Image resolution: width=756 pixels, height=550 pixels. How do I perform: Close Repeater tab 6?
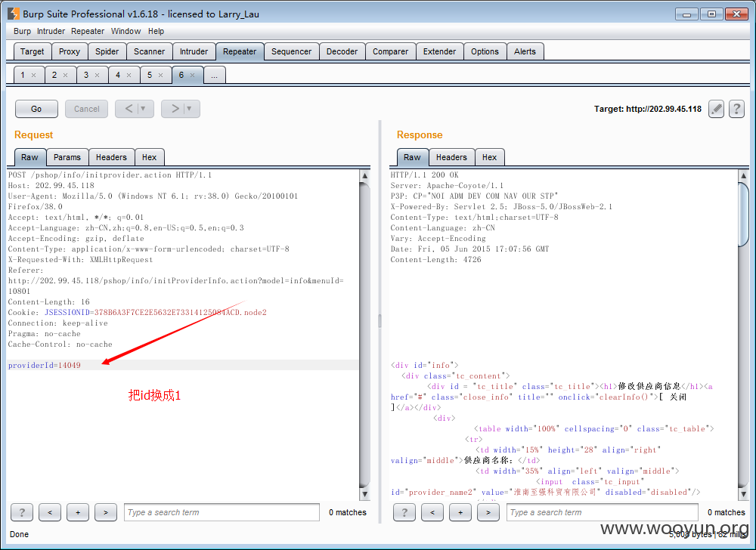pos(192,75)
